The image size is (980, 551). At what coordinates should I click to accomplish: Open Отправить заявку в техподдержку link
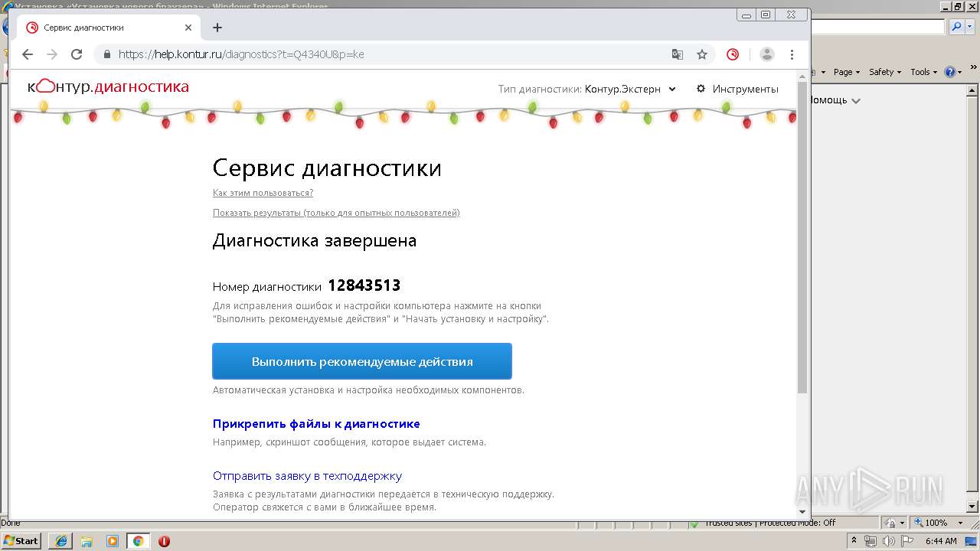click(307, 476)
